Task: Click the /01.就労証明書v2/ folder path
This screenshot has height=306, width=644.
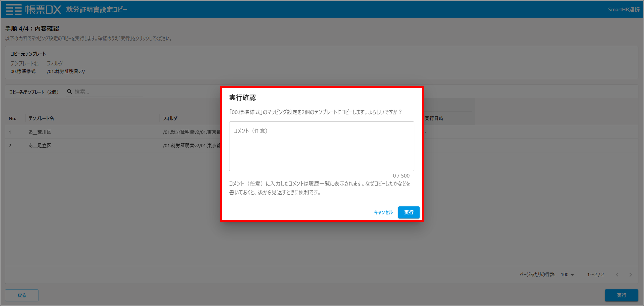Action: (66, 71)
